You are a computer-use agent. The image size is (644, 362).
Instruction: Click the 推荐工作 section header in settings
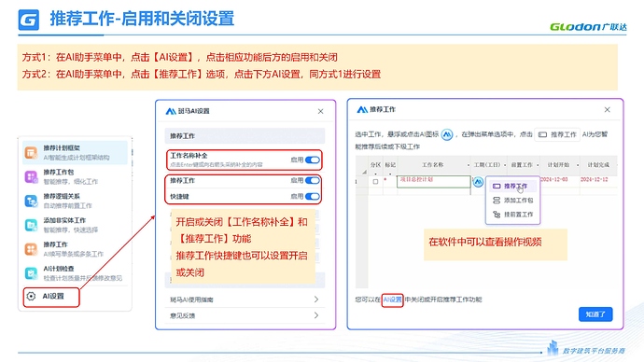point(245,136)
